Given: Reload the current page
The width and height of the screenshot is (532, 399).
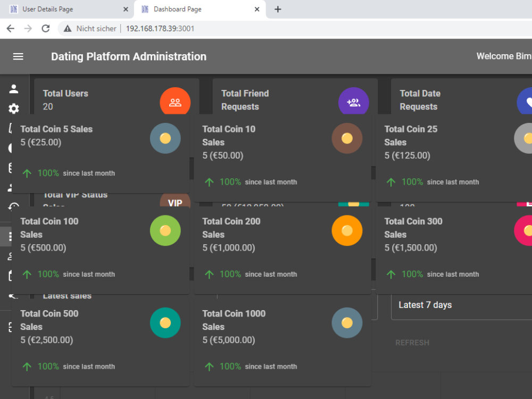Looking at the screenshot, I should (46, 29).
